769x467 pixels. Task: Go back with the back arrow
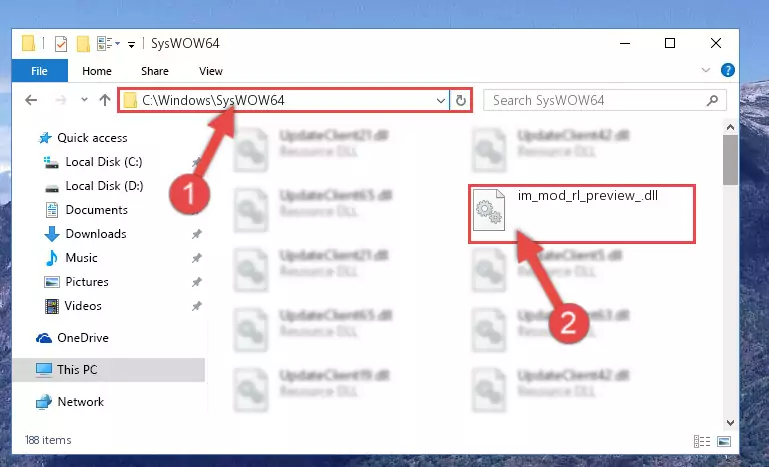(x=31, y=101)
